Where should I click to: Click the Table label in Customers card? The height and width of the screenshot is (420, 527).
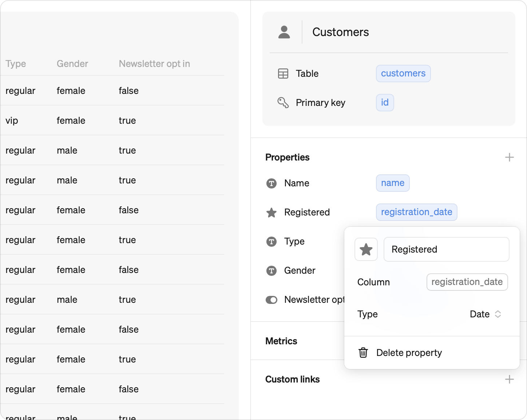pos(307,74)
